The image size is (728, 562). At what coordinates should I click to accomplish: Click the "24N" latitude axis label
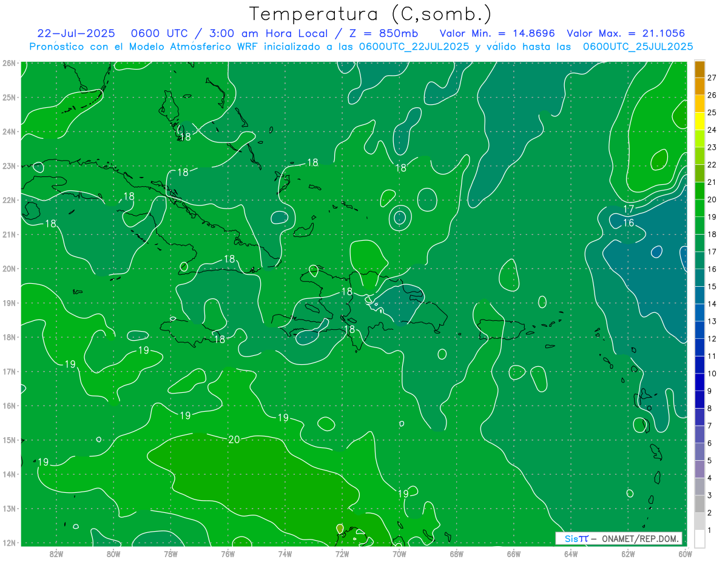coord(8,132)
